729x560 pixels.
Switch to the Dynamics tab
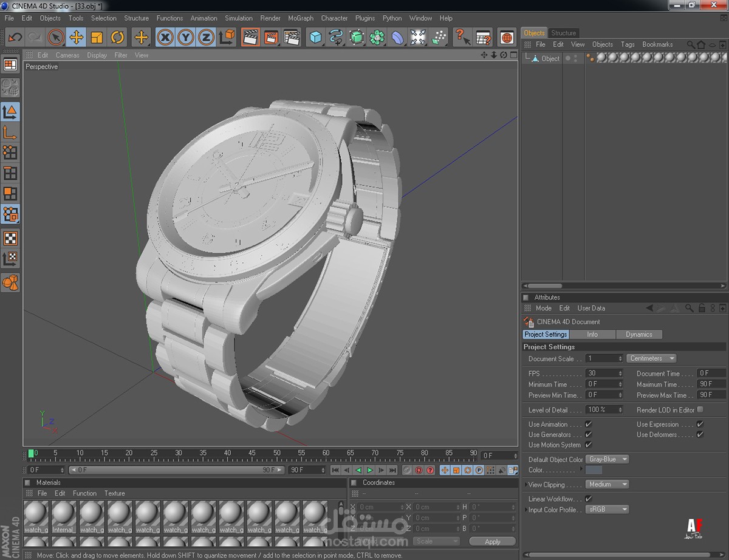pos(638,335)
